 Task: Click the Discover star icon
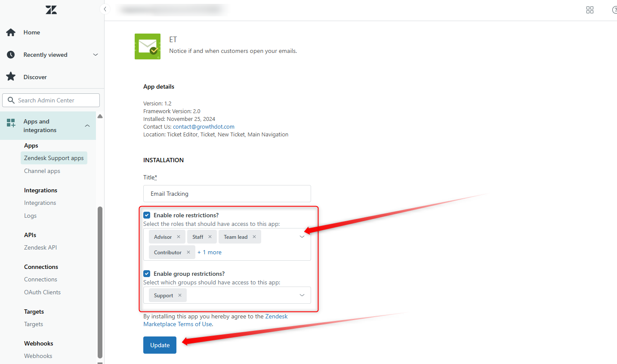[11, 77]
